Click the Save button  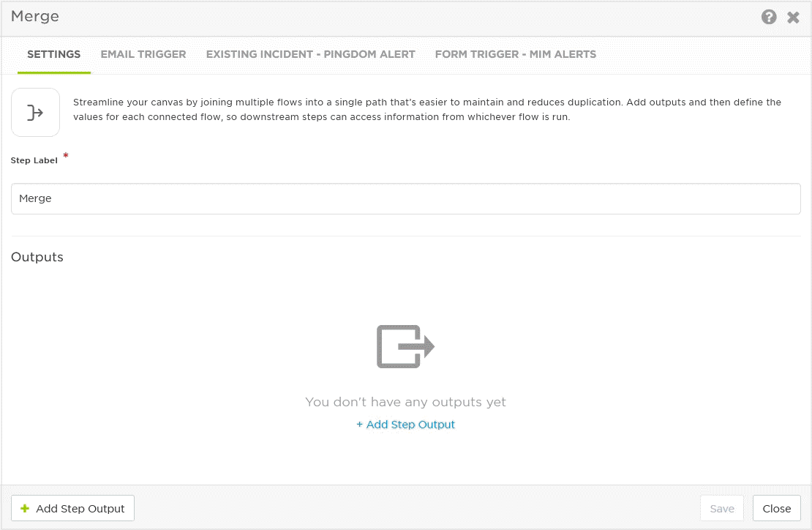point(722,508)
